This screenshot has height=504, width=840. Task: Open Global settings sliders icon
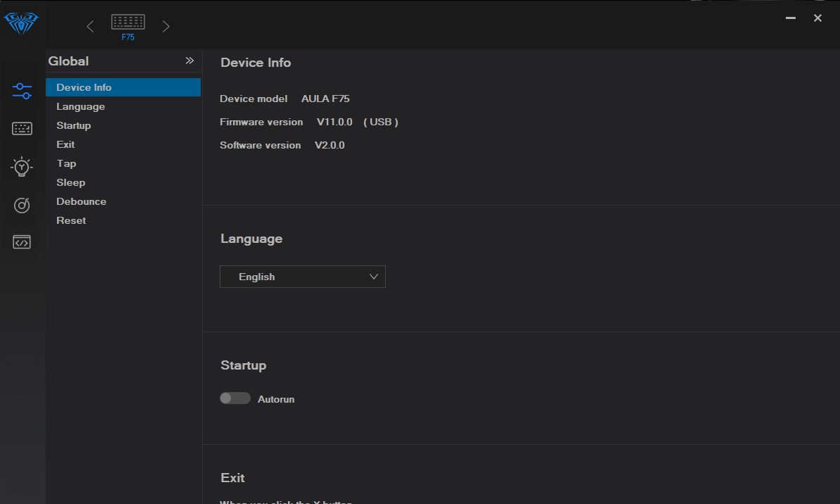coord(22,91)
